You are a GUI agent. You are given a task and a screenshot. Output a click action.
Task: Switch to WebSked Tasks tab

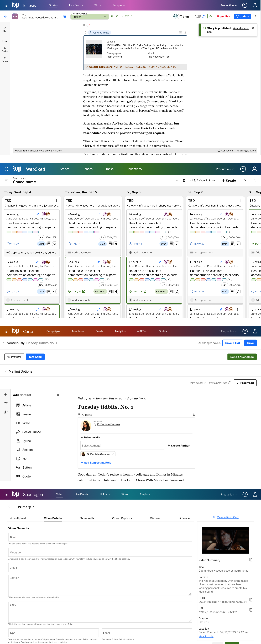109,169
